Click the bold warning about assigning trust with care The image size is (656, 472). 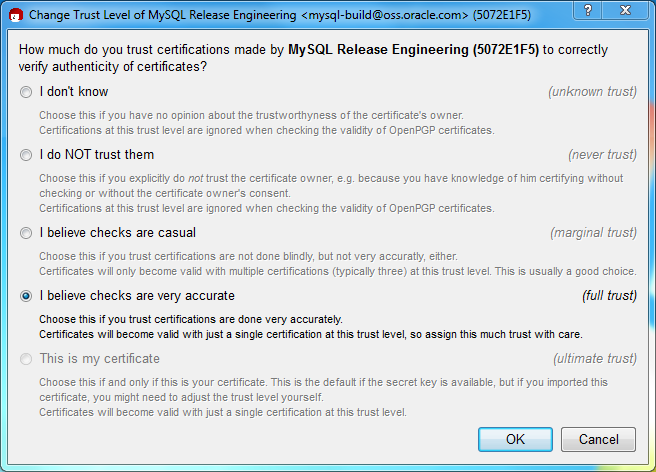(310, 334)
